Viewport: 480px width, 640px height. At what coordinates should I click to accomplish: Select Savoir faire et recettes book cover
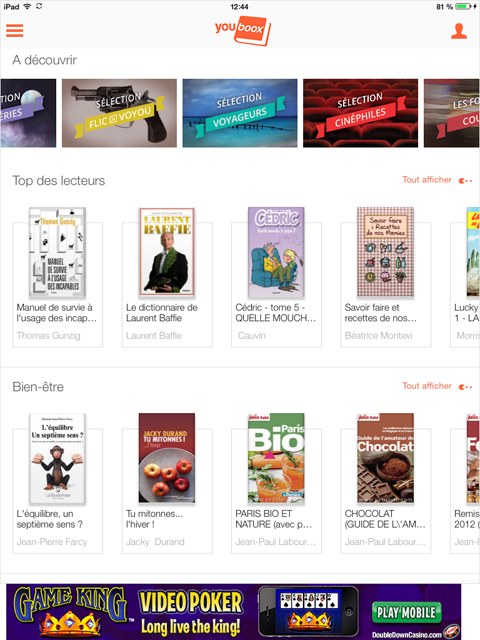pyautogui.click(x=386, y=252)
